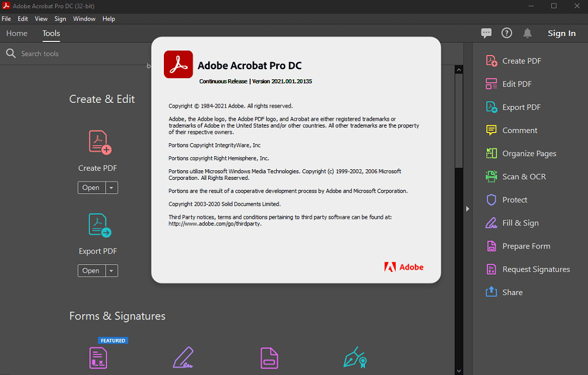Click the search magnifier icon
Viewport: 588px width, 375px height.
(11, 53)
